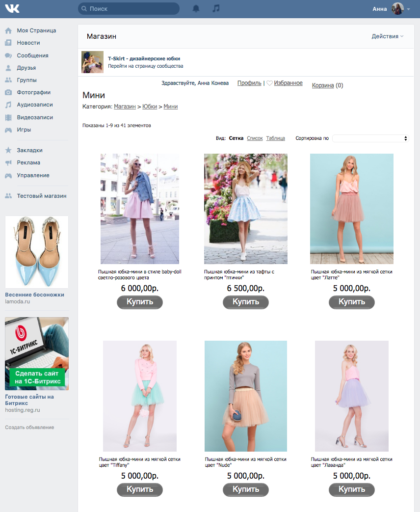
Task: Click the Фотографии camera icon in sidebar
Action: [8, 92]
